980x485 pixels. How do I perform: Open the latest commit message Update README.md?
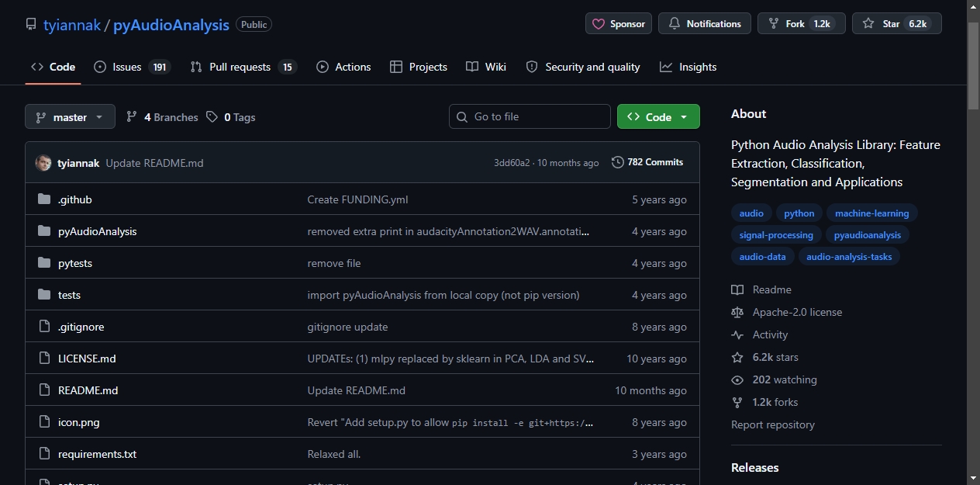pos(154,163)
